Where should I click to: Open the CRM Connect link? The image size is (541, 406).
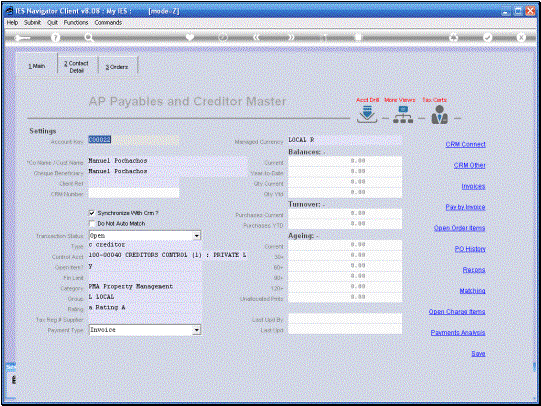[465, 144]
